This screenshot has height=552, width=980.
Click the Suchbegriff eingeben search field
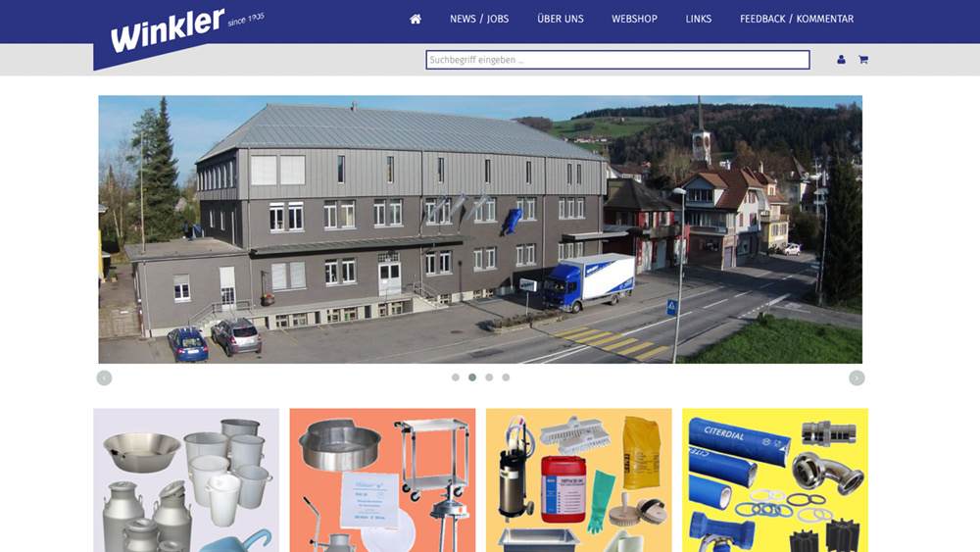tap(617, 60)
